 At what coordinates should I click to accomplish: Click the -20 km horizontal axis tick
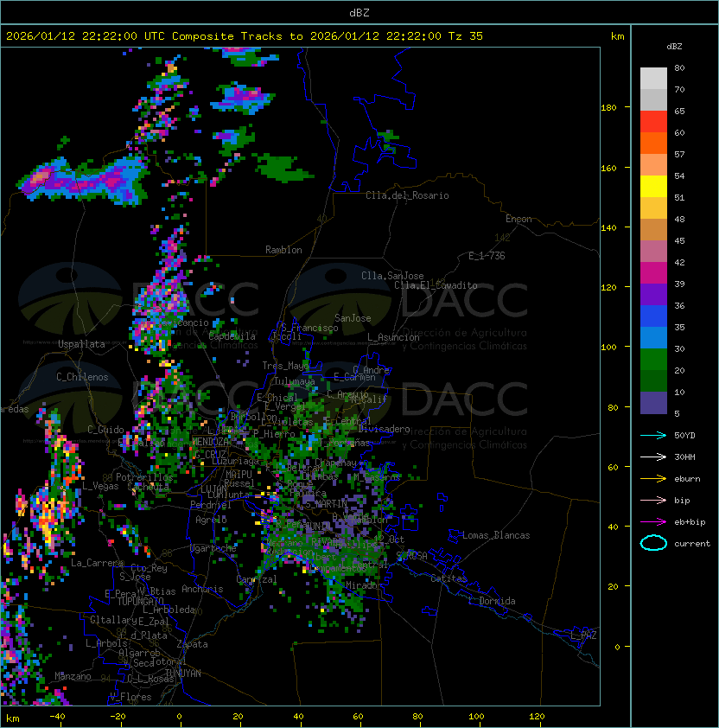click(x=117, y=717)
